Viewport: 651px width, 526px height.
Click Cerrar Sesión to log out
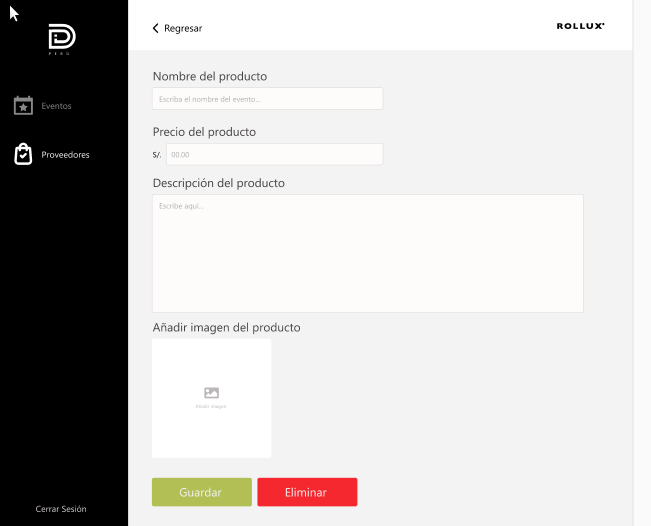click(x=61, y=509)
